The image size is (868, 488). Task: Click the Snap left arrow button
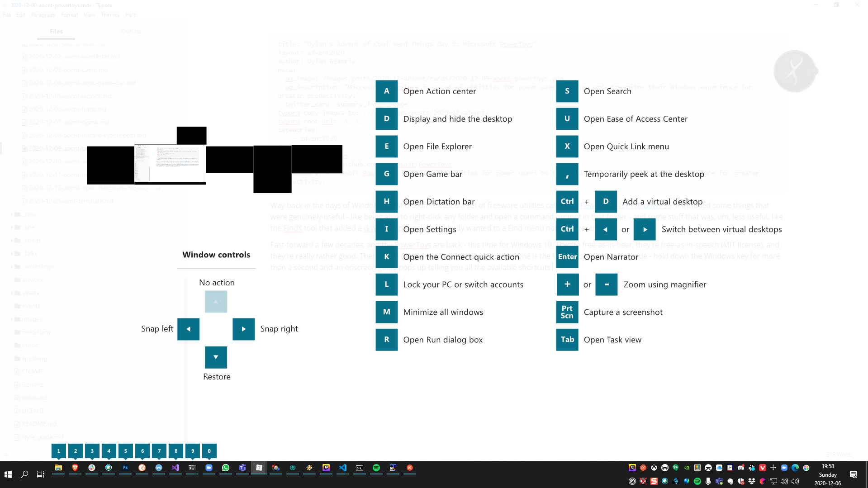(x=188, y=329)
